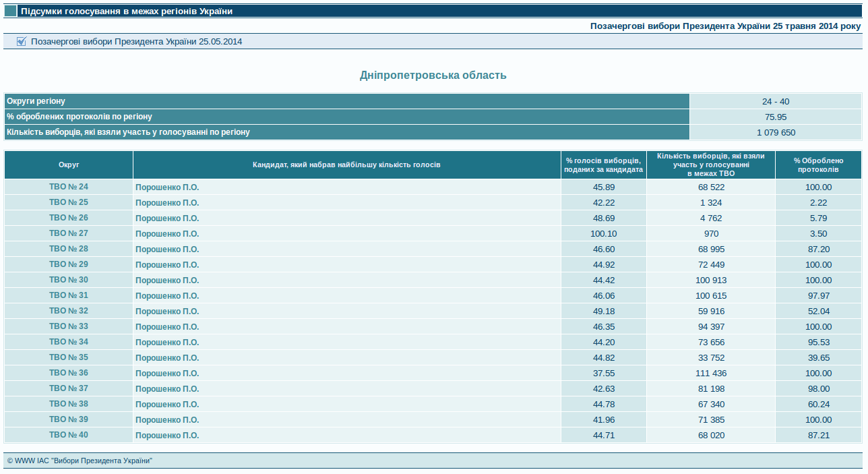Click processed protocols value 2.22

click(x=819, y=203)
